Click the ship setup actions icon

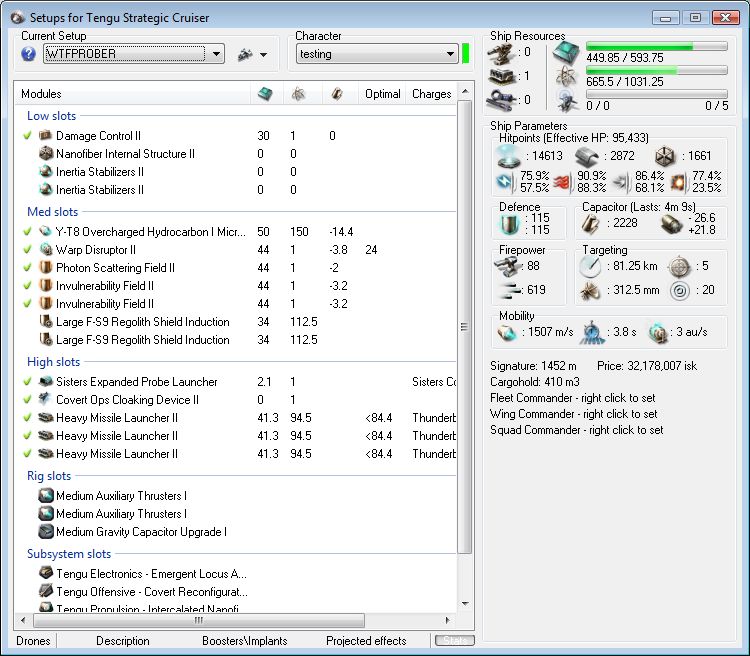point(245,55)
